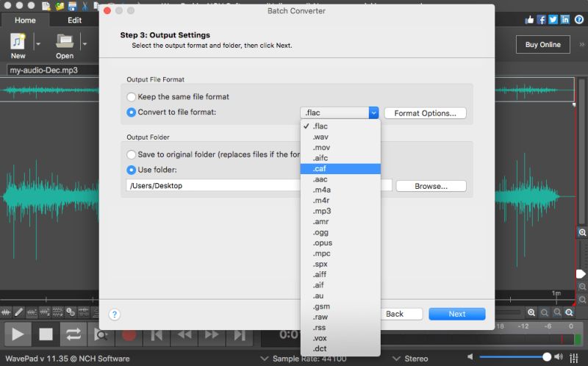
Task: Adjust the vertical zoom slider handle
Action: coord(581,274)
